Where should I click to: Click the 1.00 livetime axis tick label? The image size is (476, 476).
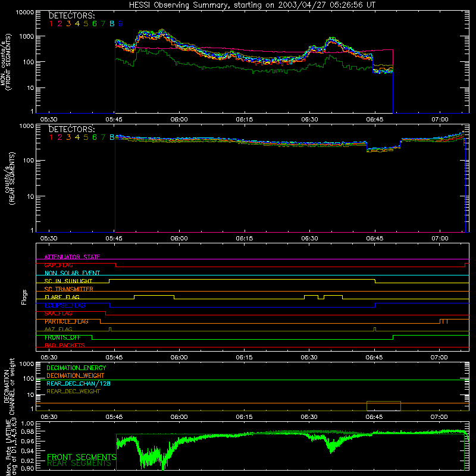(x=27, y=423)
